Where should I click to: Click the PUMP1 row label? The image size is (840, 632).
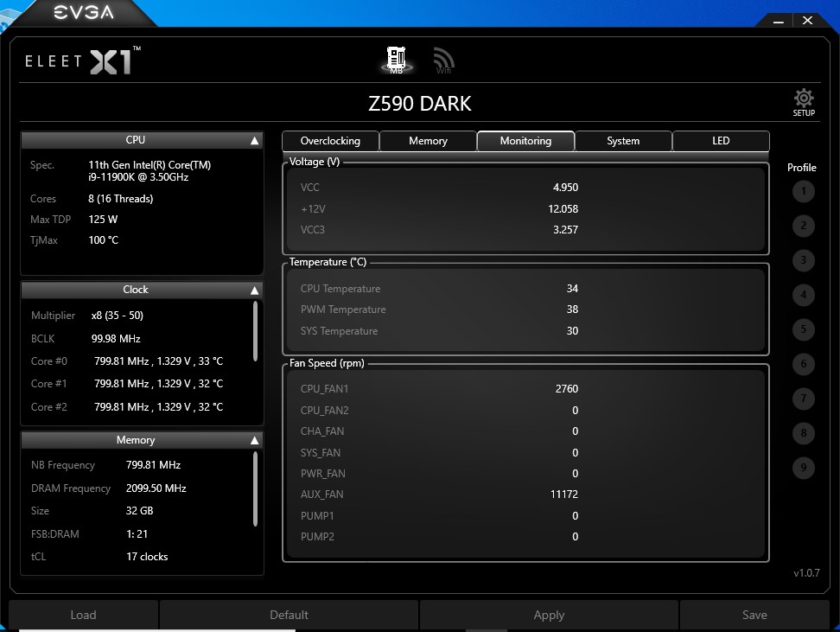point(317,515)
